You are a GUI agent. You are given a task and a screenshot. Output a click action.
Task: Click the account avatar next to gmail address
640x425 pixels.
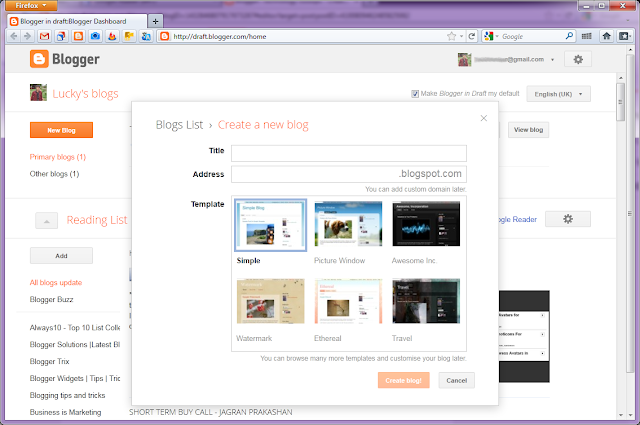tap(464, 60)
